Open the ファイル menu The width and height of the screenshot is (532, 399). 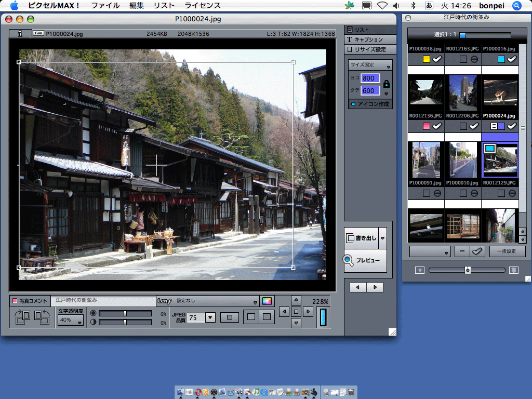tap(105, 5)
